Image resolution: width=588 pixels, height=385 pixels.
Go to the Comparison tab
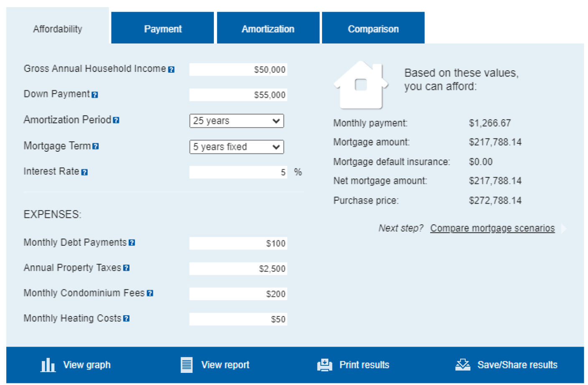(373, 28)
